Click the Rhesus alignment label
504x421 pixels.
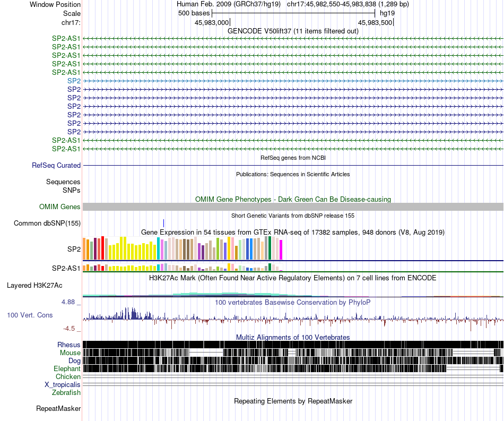tap(69, 345)
